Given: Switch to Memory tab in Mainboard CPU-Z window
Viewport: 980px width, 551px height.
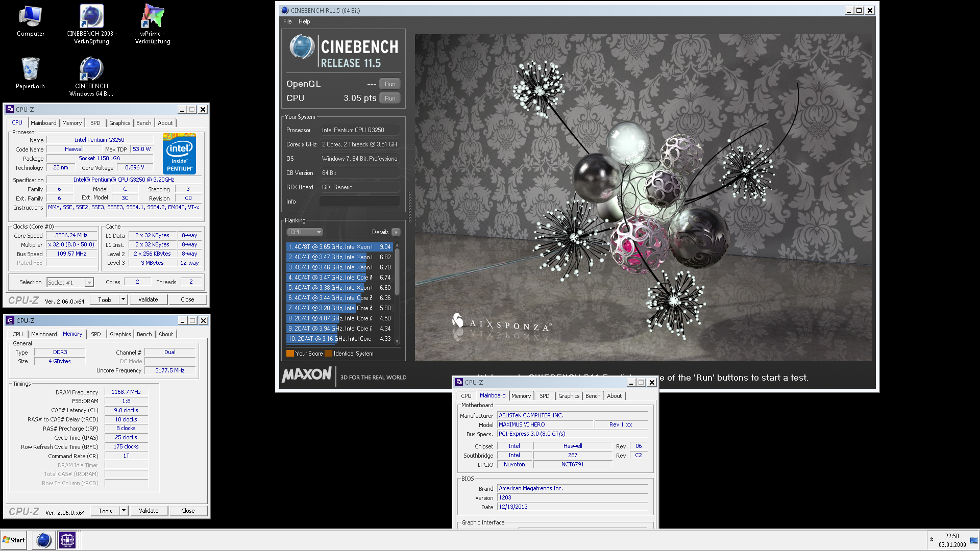Looking at the screenshot, I should [521, 396].
